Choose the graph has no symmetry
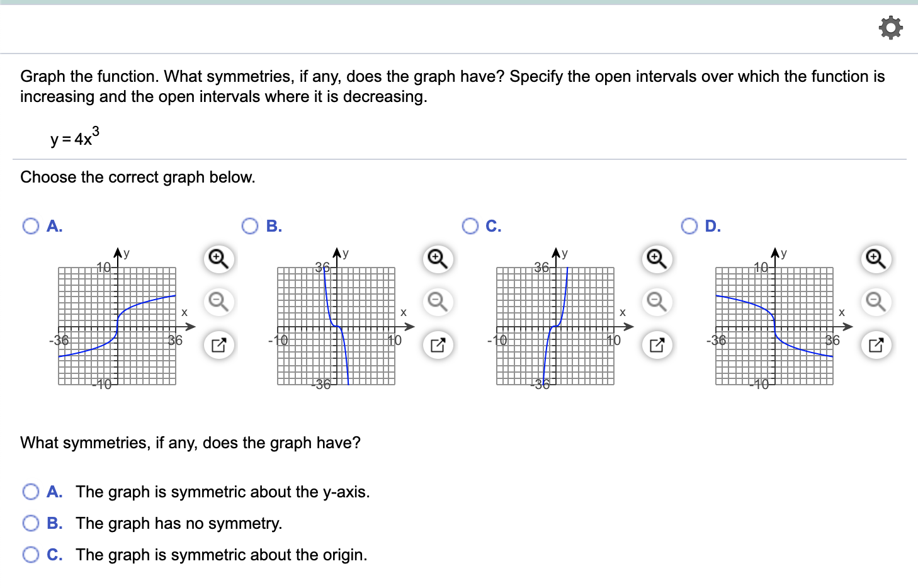The height and width of the screenshot is (588, 918). (31, 523)
